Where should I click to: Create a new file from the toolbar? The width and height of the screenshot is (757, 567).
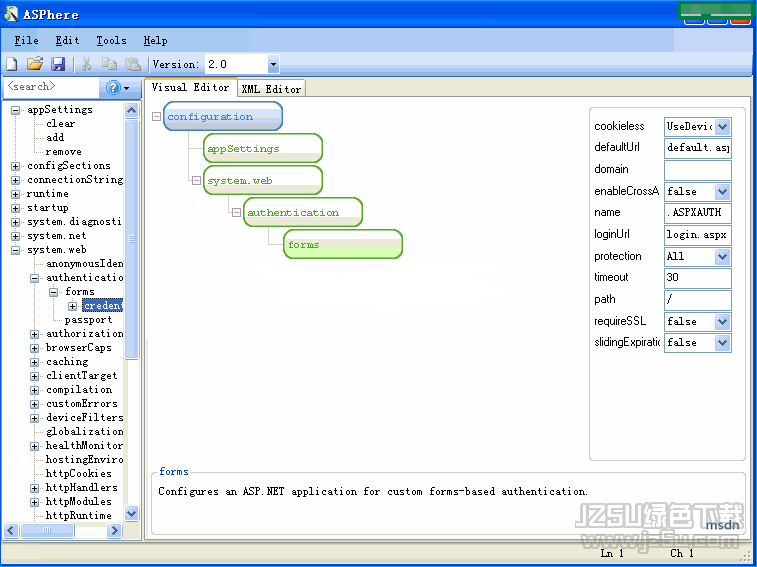[12, 64]
